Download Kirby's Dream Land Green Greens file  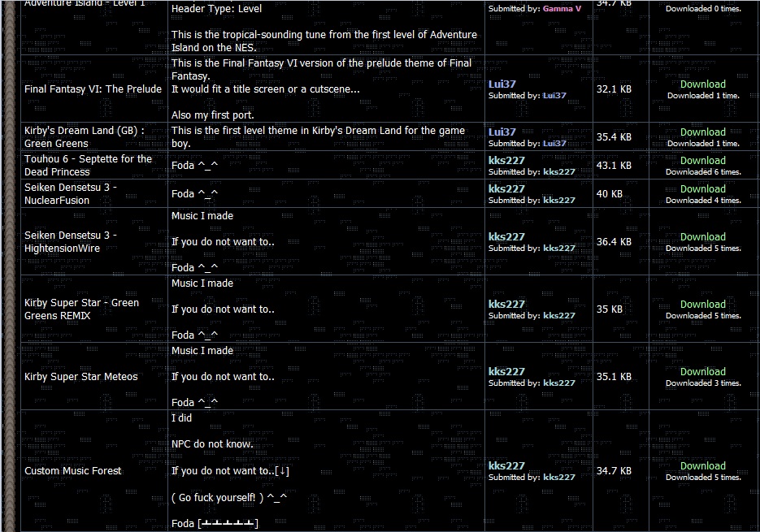(703, 132)
